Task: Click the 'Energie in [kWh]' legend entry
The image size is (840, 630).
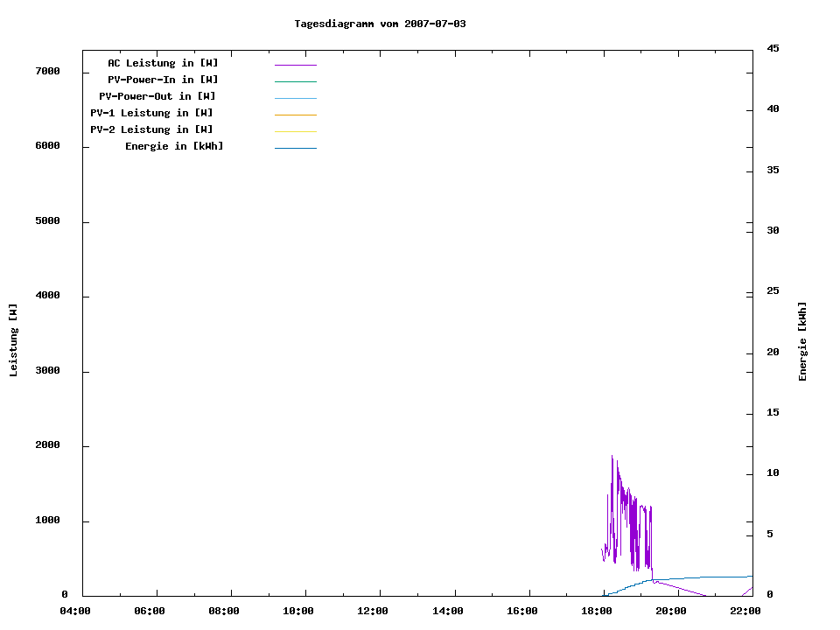Action: point(174,146)
